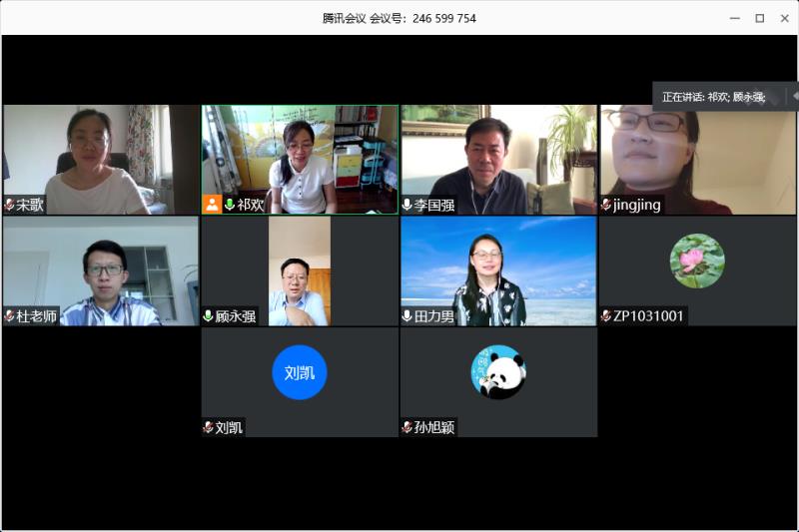Click the muted microphone icon beside jingjing

tap(606, 205)
